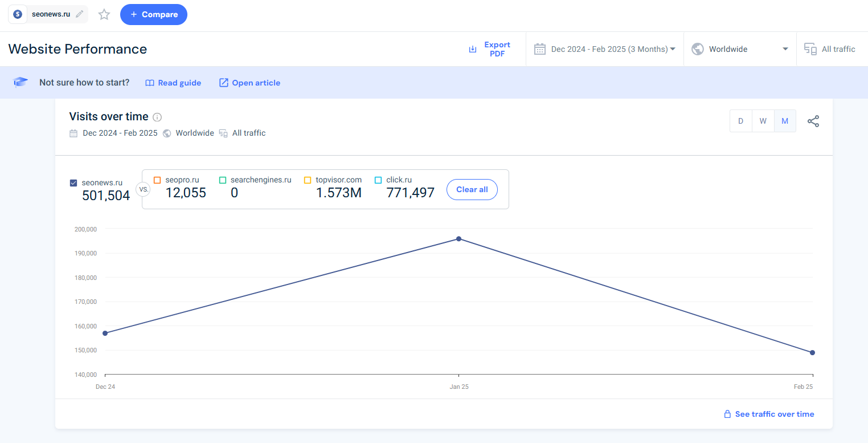Image resolution: width=868 pixels, height=443 pixels.
Task: Click the small globe icon under chart title
Action: coord(167,133)
